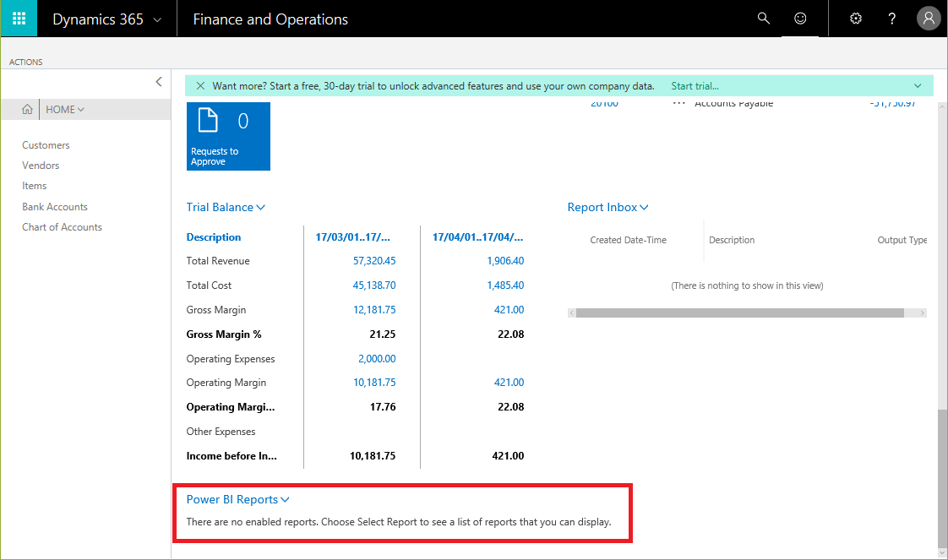Click the help question mark icon
This screenshot has width=948, height=560.
pyautogui.click(x=891, y=19)
